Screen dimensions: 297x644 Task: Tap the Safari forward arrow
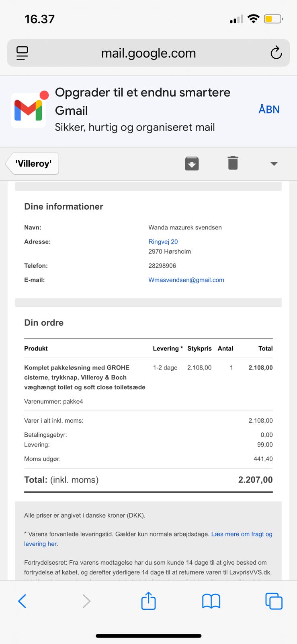pos(86,601)
